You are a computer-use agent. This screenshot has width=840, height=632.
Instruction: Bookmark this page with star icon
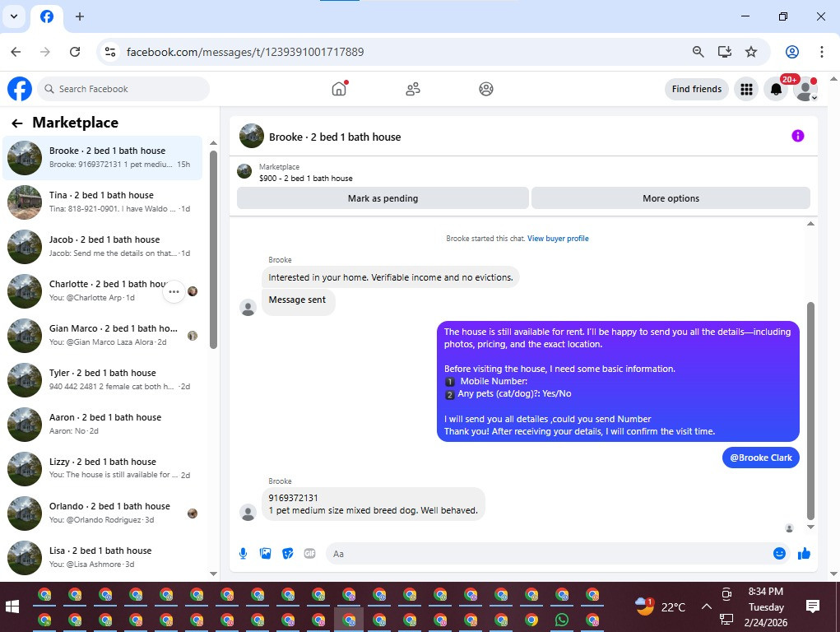pyautogui.click(x=751, y=52)
